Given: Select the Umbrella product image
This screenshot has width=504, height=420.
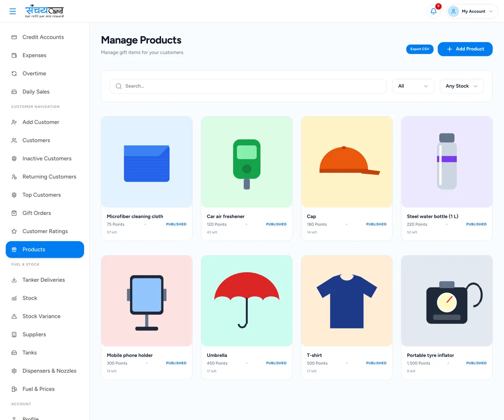Looking at the screenshot, I should (x=247, y=301).
